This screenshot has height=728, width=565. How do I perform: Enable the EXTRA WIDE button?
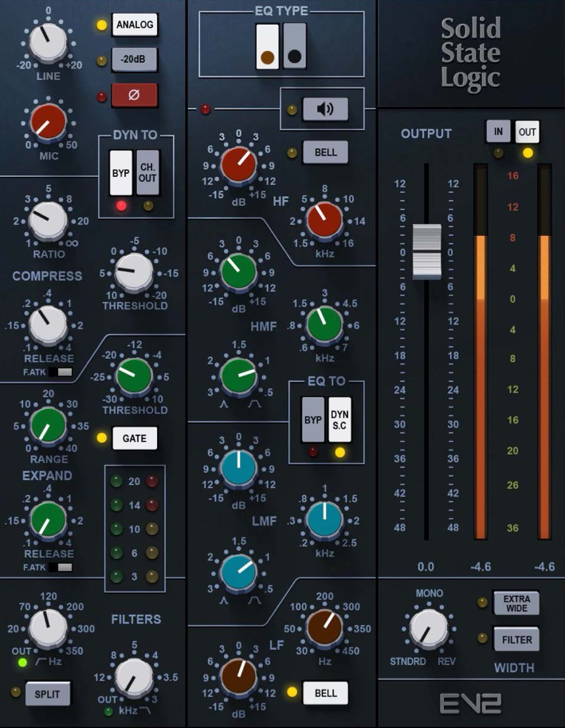516,604
